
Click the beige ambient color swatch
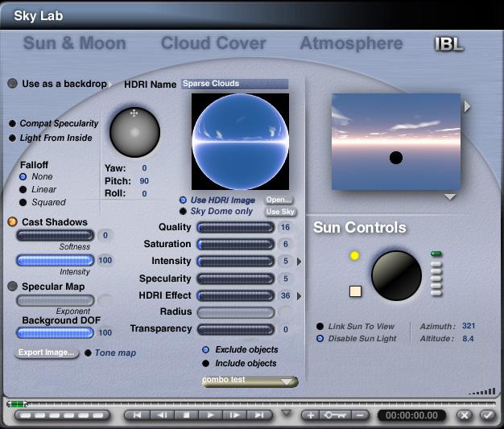pos(355,291)
